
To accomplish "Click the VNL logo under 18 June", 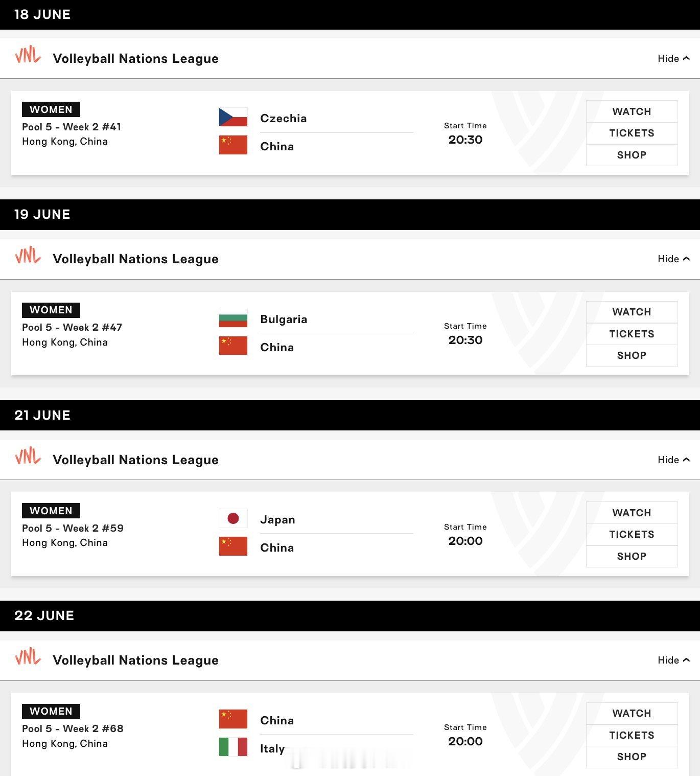I will tap(28, 55).
